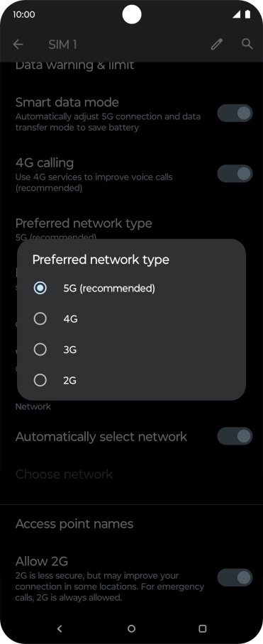Disable the Allow 2G switch

tap(235, 578)
